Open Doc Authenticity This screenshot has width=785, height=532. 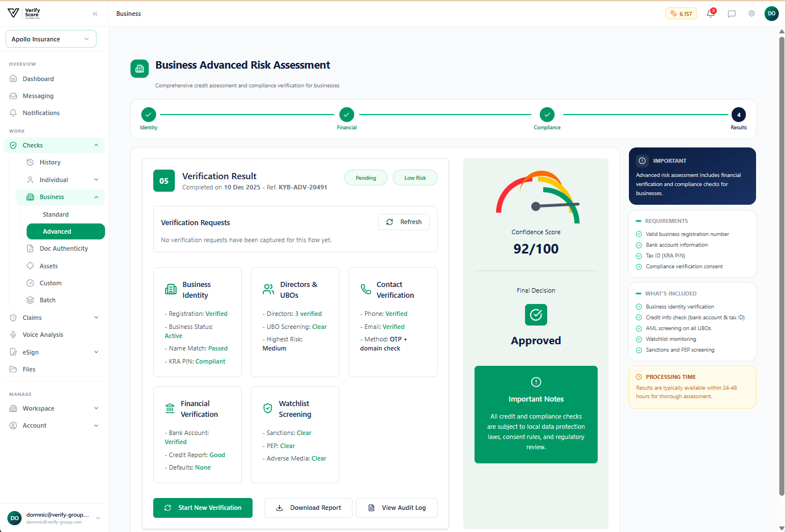[x=63, y=248]
